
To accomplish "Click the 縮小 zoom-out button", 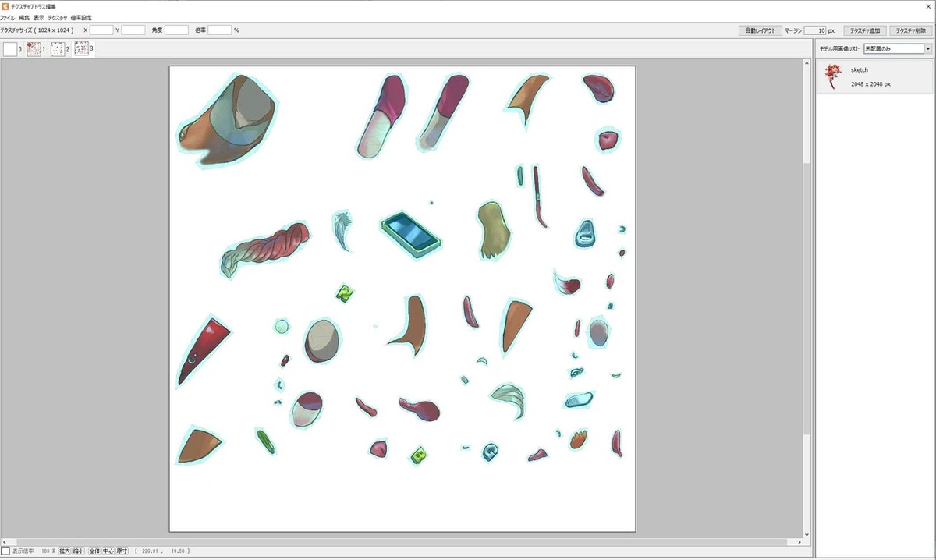I will coord(79,551).
